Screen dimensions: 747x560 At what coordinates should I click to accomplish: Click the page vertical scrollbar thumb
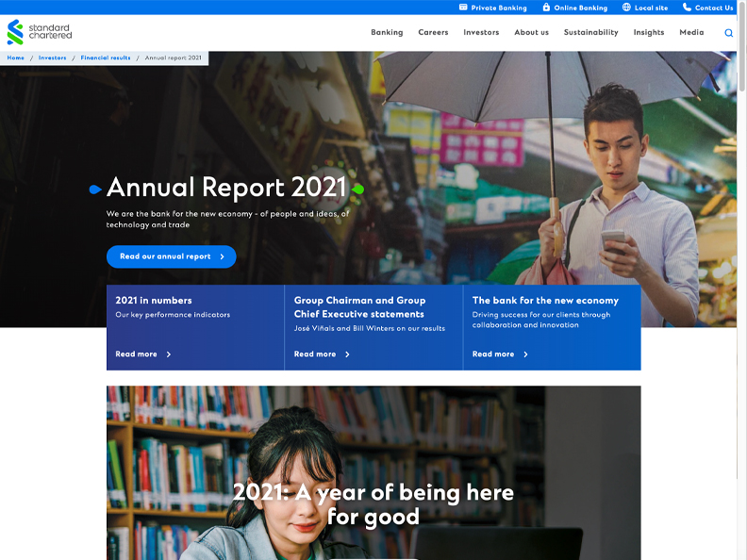(x=742, y=45)
